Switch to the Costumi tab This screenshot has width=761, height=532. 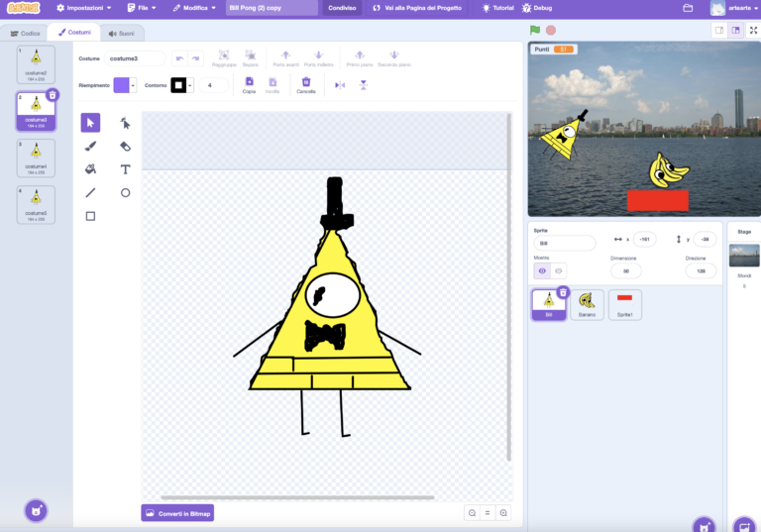click(x=74, y=32)
